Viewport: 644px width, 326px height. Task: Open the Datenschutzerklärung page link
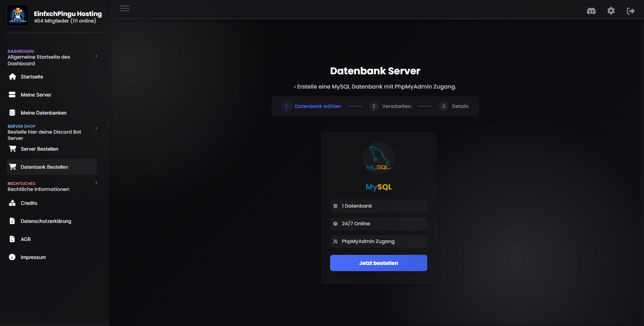[x=46, y=221]
